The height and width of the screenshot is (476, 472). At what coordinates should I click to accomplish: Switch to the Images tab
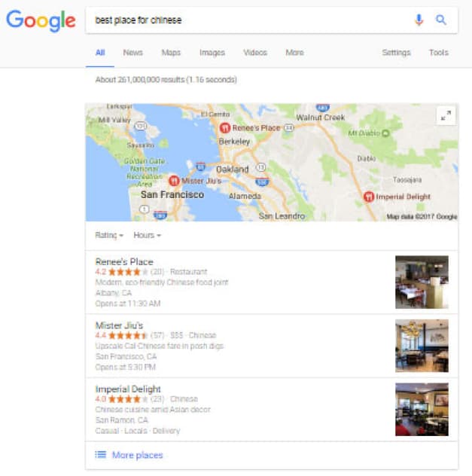coord(212,53)
